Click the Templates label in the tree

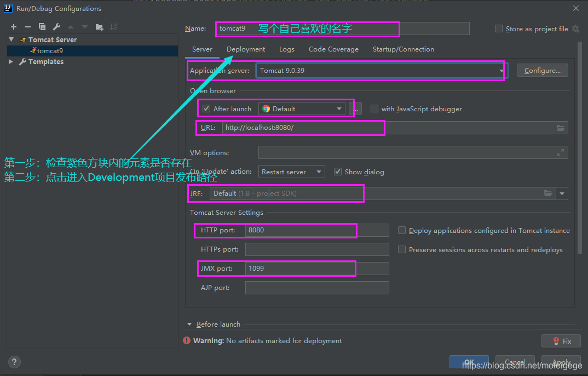click(46, 61)
